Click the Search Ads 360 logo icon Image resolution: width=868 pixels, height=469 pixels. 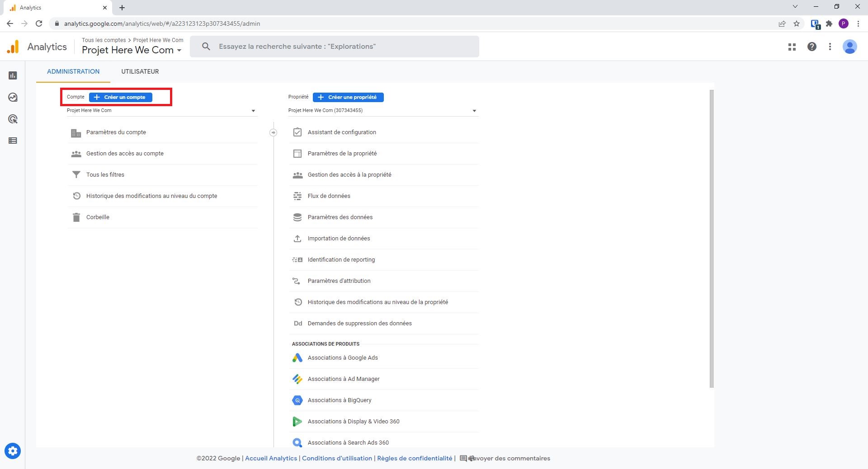tap(297, 443)
